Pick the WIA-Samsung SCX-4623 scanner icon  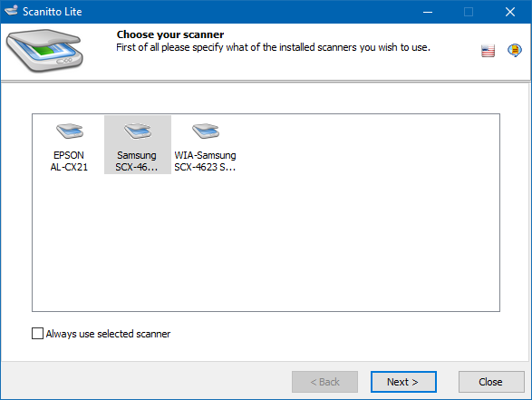tap(206, 132)
